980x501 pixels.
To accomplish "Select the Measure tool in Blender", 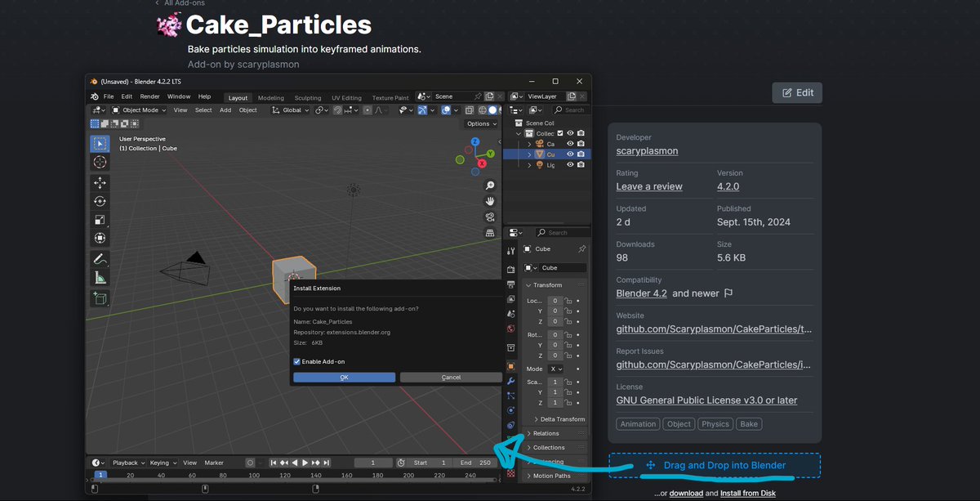I will [x=100, y=278].
